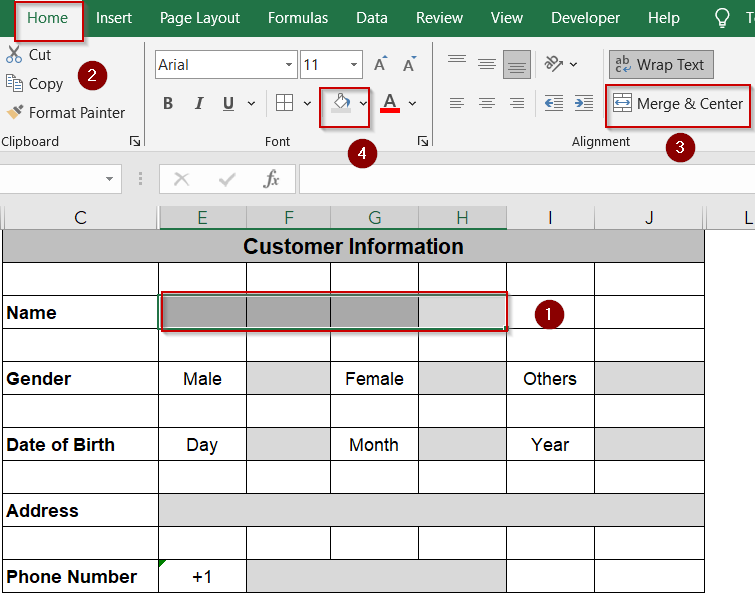Viewport: 755px width, 597px height.
Task: Activate the Format Painter brush
Action: point(14,112)
